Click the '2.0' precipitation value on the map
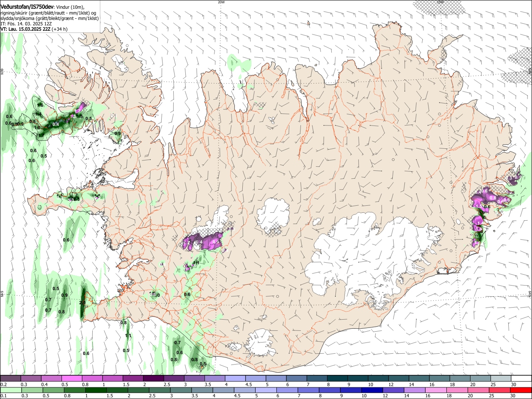This screenshot has width=532, height=399. [x=82, y=303]
